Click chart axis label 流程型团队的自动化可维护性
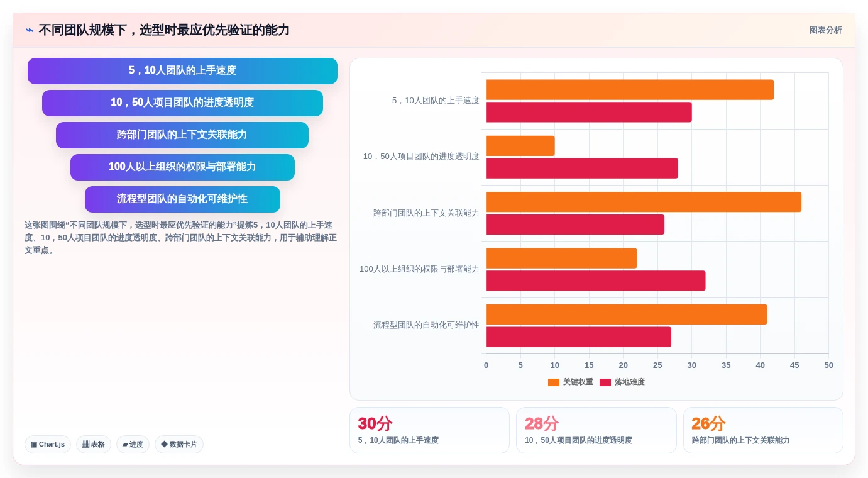The image size is (868, 478). click(426, 325)
